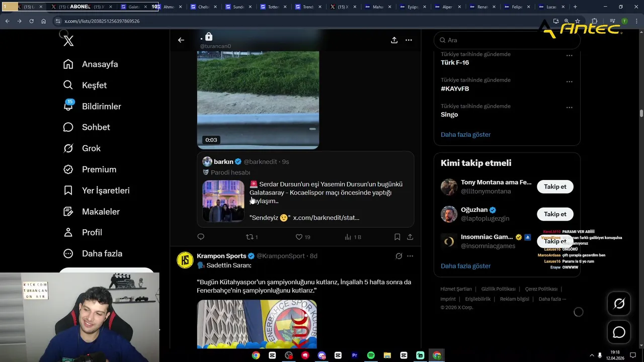Open floating messages chat button

619,332
